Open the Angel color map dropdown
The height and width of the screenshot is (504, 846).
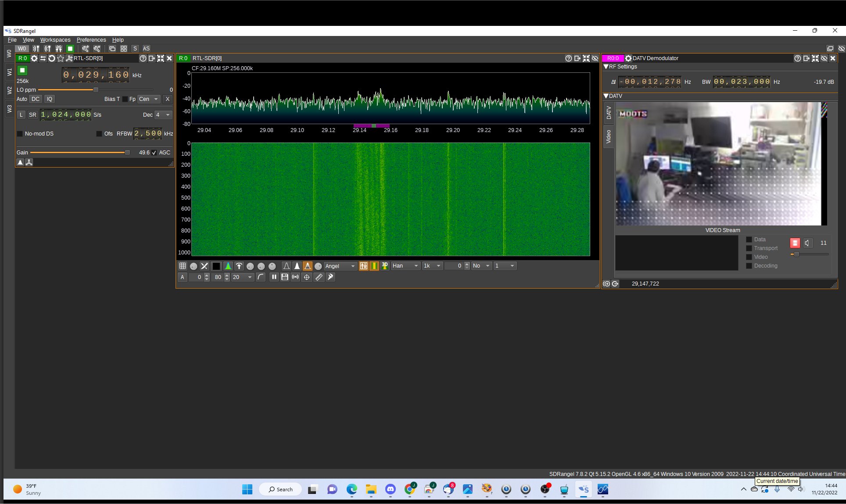[x=340, y=266]
